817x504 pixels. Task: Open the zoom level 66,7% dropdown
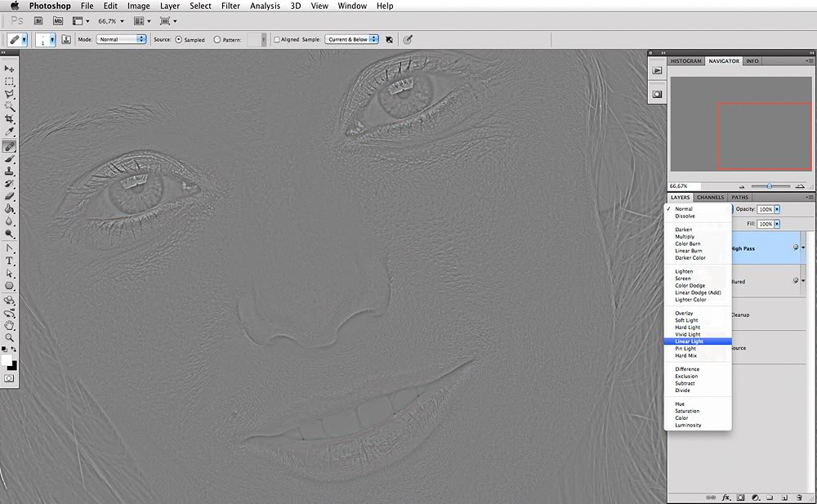click(122, 21)
